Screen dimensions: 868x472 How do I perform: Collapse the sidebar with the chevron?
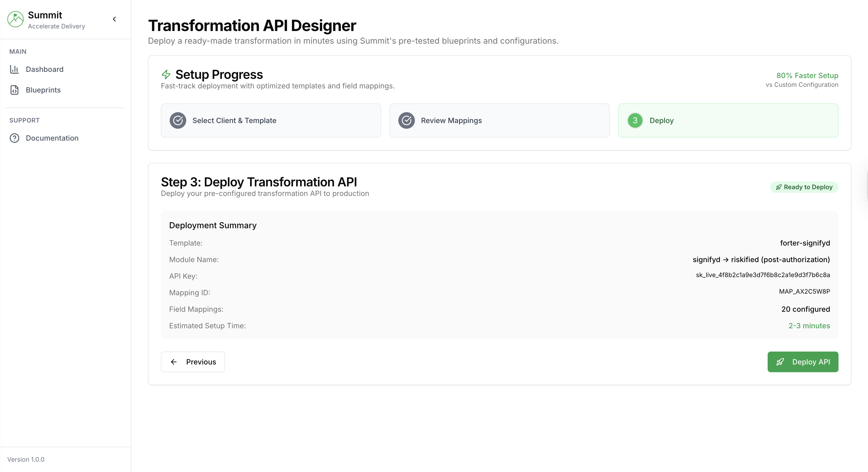point(115,19)
